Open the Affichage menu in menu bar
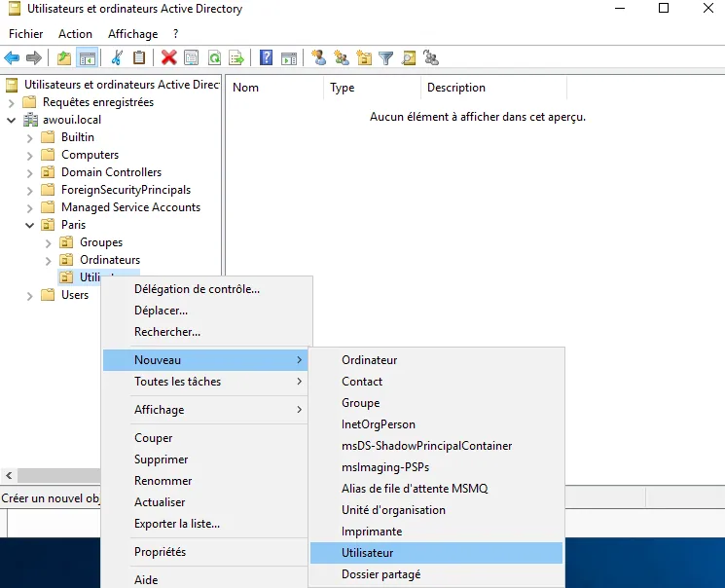 132,34
